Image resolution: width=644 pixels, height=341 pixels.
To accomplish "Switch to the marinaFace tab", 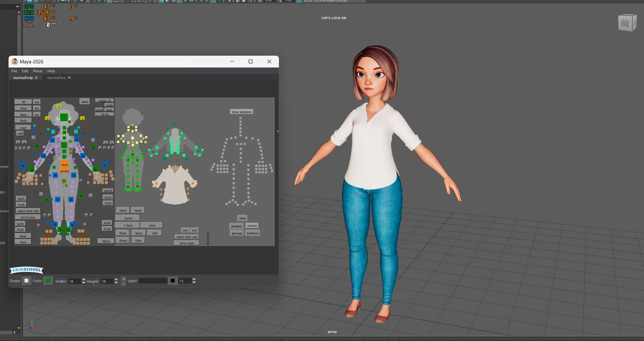I will (57, 78).
